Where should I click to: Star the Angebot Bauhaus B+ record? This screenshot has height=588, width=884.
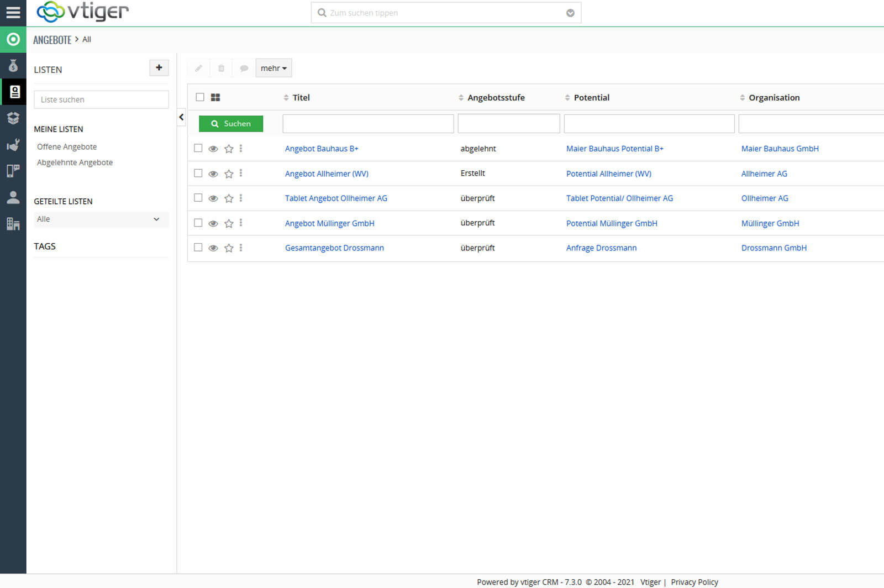[229, 149]
